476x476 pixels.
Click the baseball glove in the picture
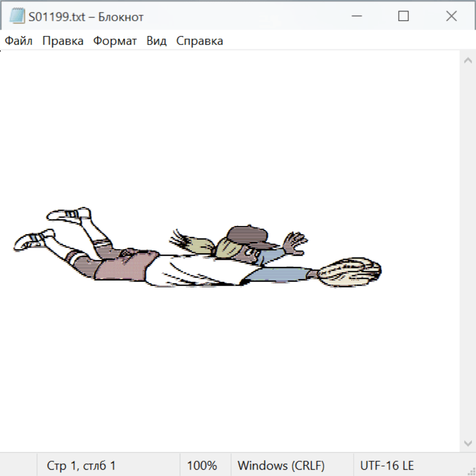(x=352, y=272)
